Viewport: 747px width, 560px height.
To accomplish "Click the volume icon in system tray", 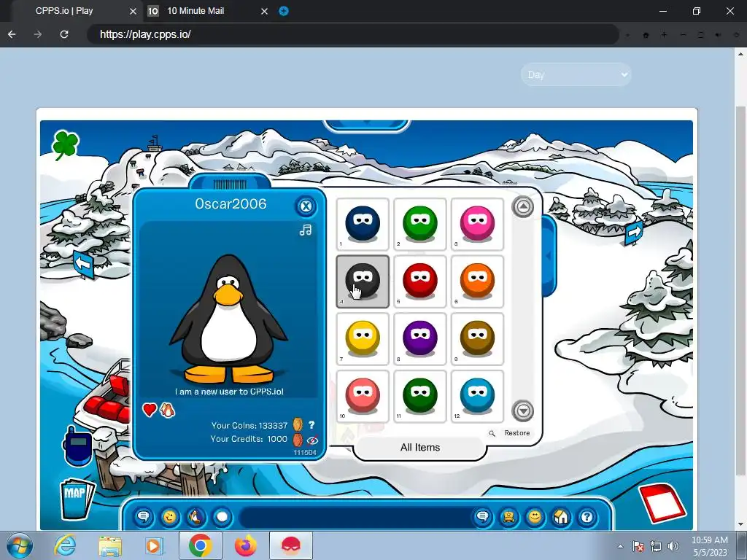I will click(673, 546).
